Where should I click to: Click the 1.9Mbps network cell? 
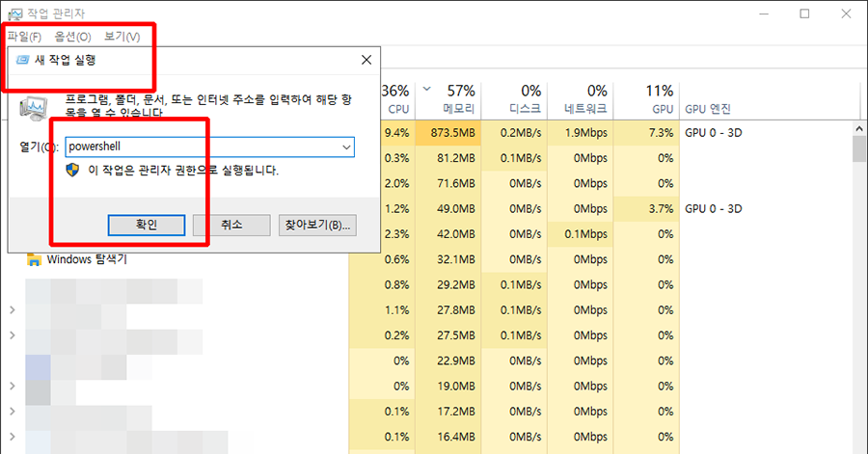pyautogui.click(x=581, y=133)
